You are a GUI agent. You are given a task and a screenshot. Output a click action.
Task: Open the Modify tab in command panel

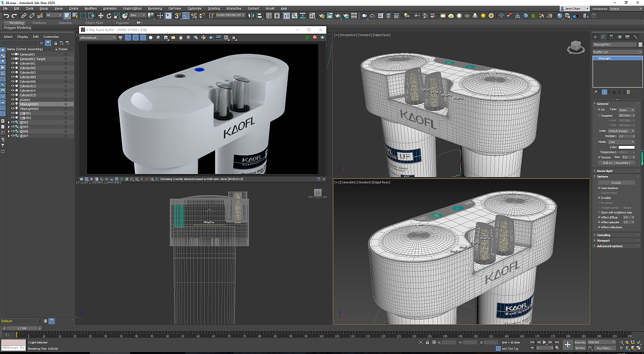tap(603, 37)
